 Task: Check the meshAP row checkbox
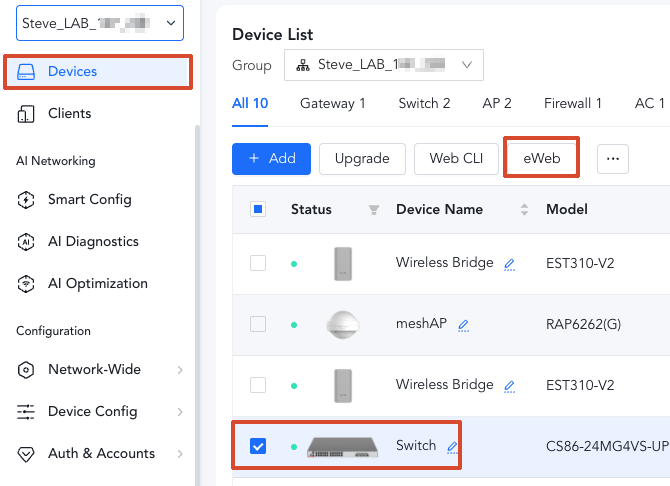(258, 324)
